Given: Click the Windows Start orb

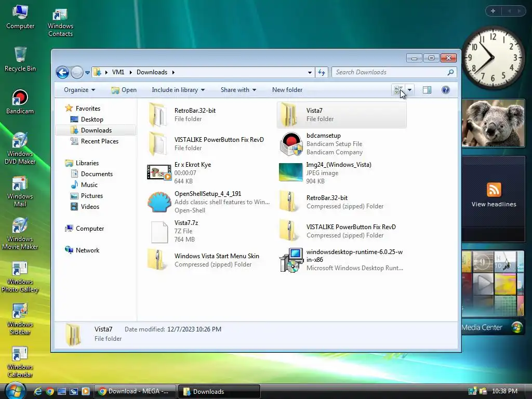Looking at the screenshot, I should point(15,391).
